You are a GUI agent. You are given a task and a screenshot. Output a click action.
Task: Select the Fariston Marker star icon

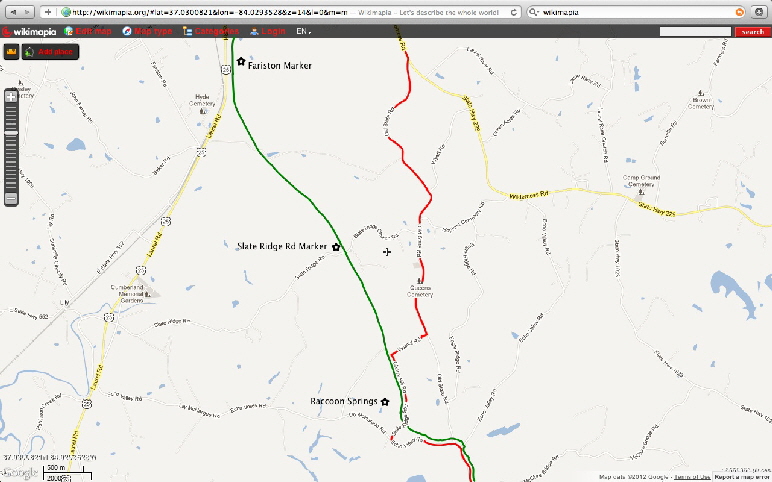point(241,62)
